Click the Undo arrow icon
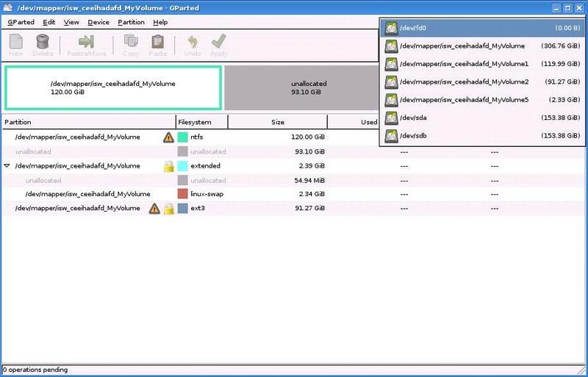Screen dimensions: 588x377 point(193,42)
